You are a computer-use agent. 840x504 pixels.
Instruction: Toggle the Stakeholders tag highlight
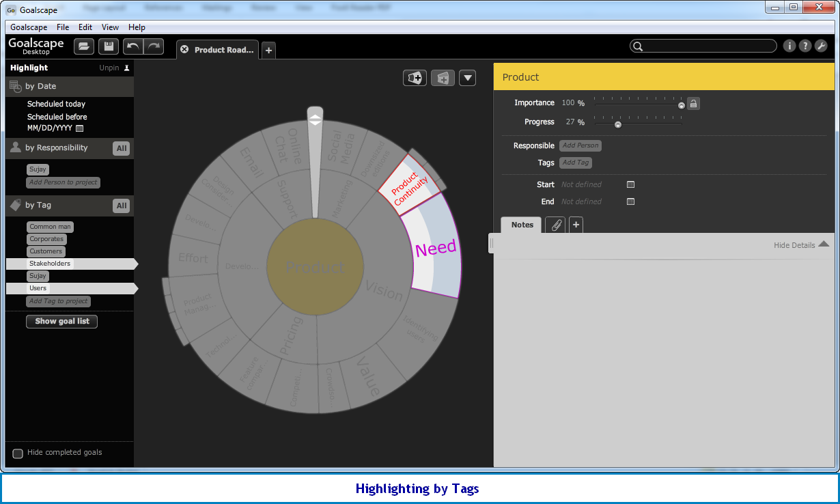click(x=50, y=264)
